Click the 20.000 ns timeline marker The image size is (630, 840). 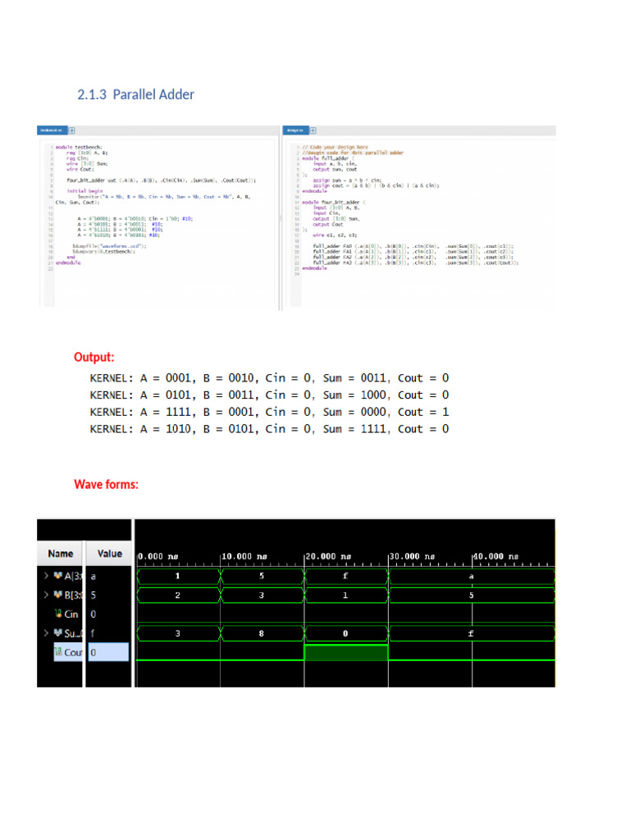pyautogui.click(x=328, y=556)
